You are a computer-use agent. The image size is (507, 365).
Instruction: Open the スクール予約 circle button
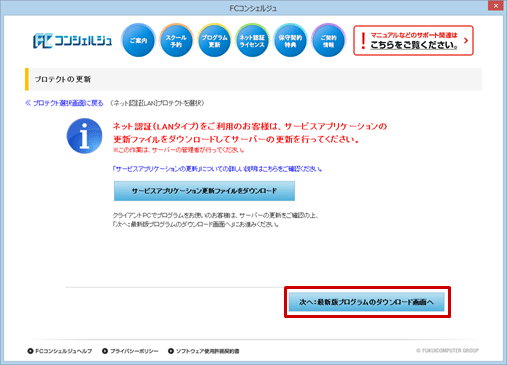pos(176,40)
